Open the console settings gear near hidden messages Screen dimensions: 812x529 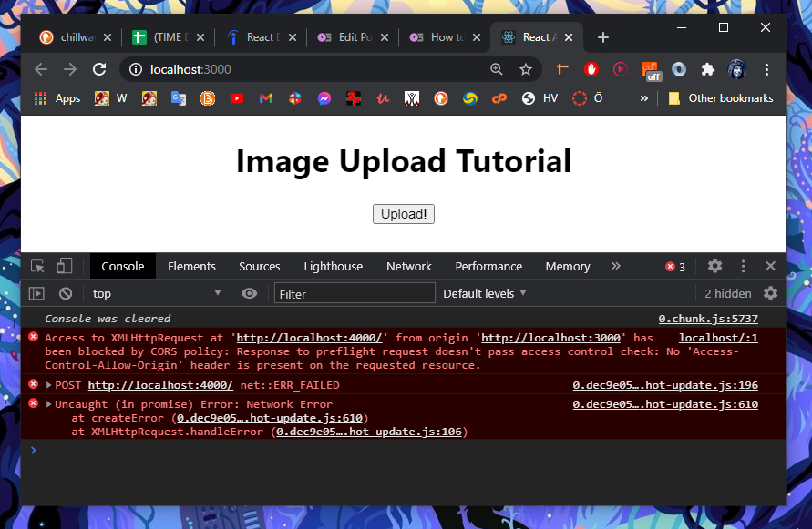772,292
